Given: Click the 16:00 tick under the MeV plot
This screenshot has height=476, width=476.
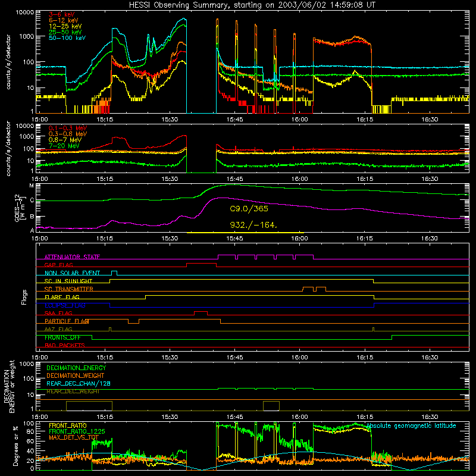Looking at the screenshot, I should [300, 179].
